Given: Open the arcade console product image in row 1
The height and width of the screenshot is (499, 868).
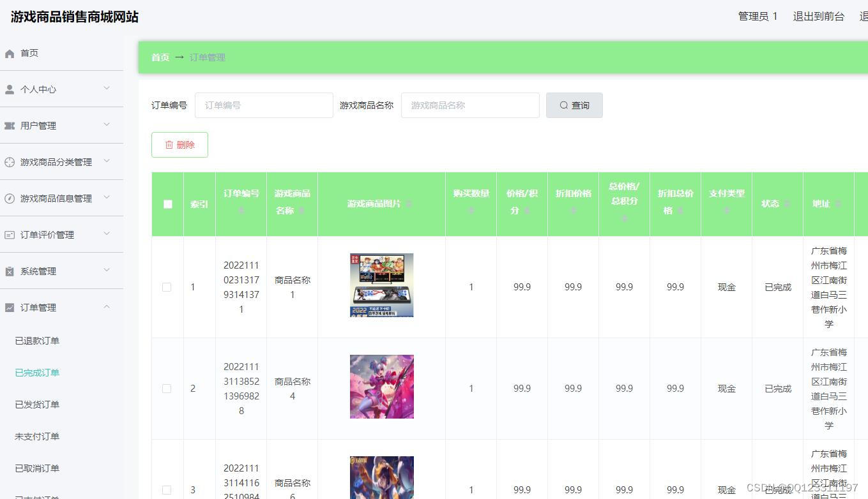Looking at the screenshot, I should [382, 285].
